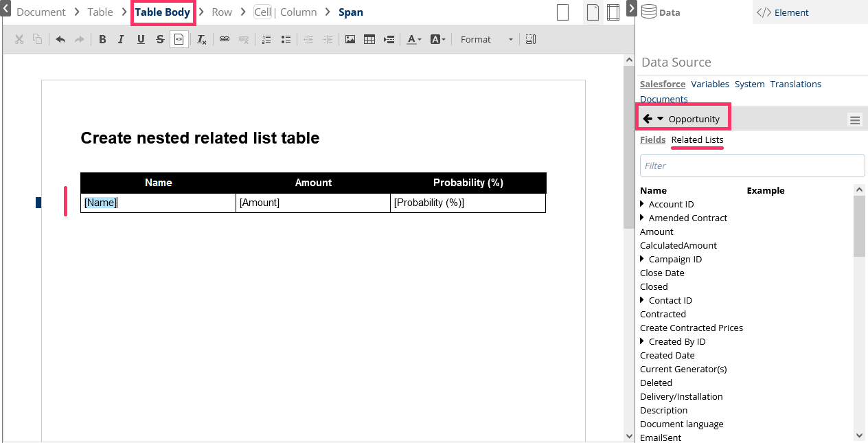Click the insert table icon
Screen dimensions: 868x443
coord(369,40)
